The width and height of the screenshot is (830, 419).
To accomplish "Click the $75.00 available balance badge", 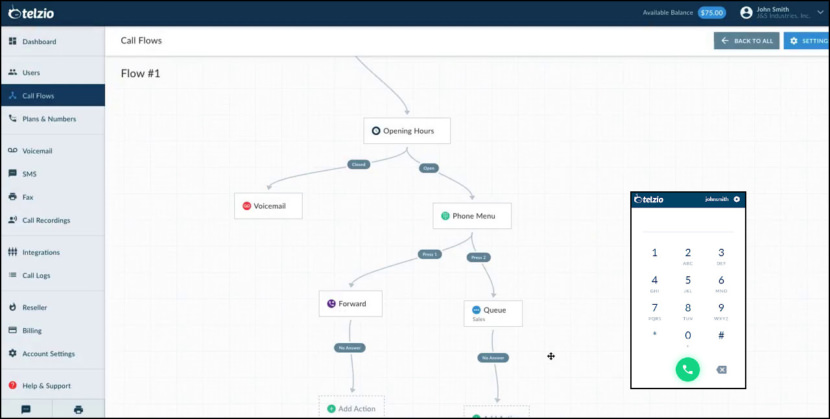I will [711, 13].
